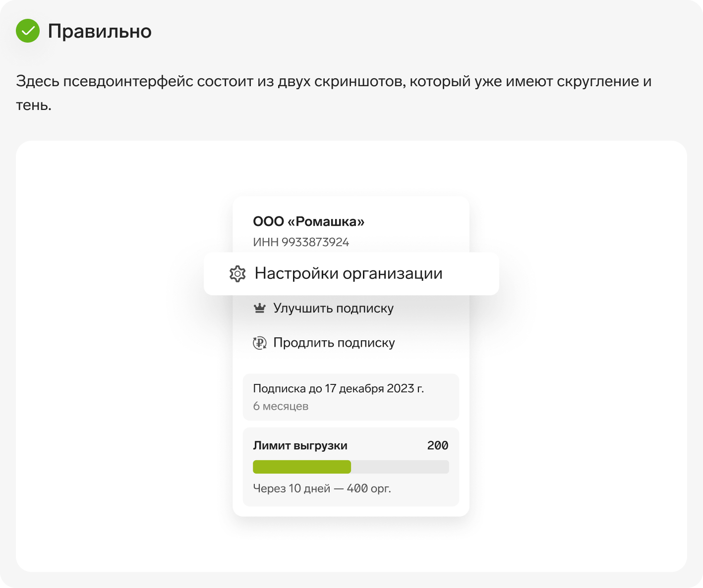Click the green filled part of progress bar
The width and height of the screenshot is (703, 588).
[302, 467]
